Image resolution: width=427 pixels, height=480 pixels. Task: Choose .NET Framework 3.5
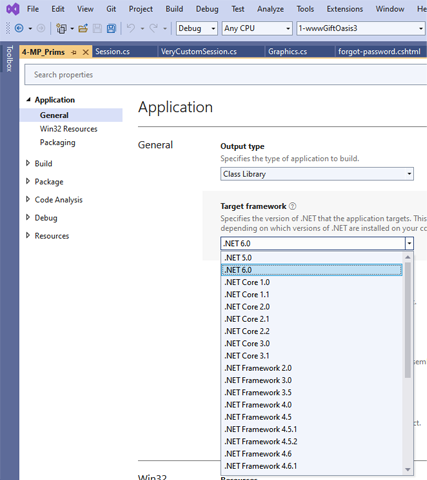point(312,392)
